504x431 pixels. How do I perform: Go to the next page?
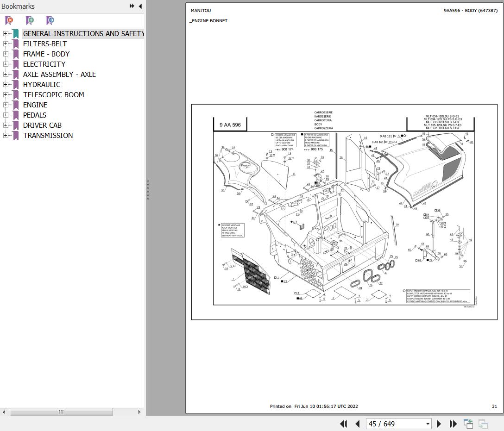pos(439,424)
